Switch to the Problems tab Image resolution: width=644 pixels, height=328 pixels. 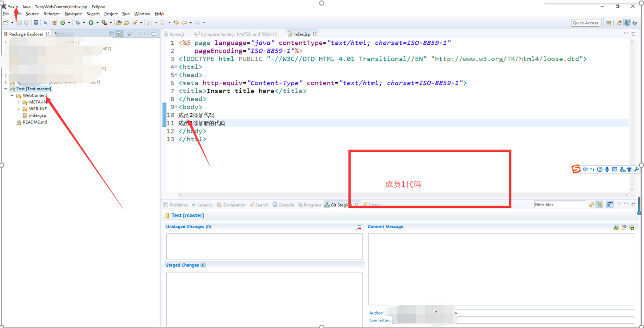coord(176,205)
